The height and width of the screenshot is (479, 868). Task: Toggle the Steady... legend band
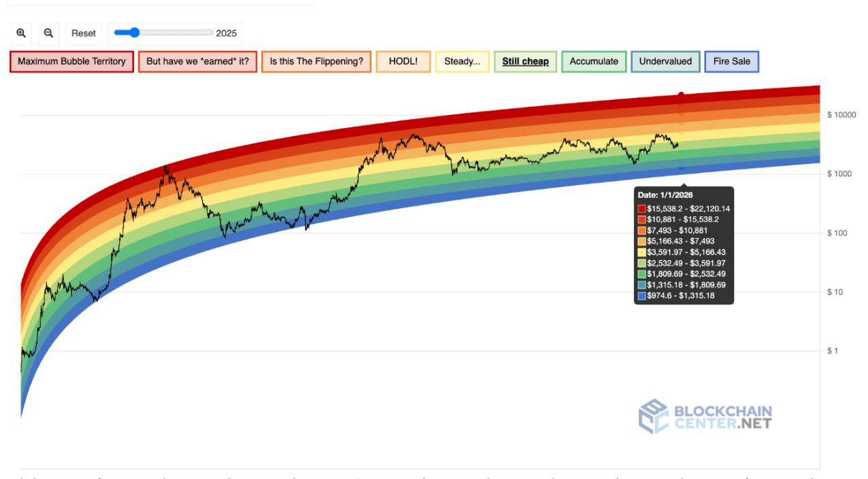pos(462,61)
